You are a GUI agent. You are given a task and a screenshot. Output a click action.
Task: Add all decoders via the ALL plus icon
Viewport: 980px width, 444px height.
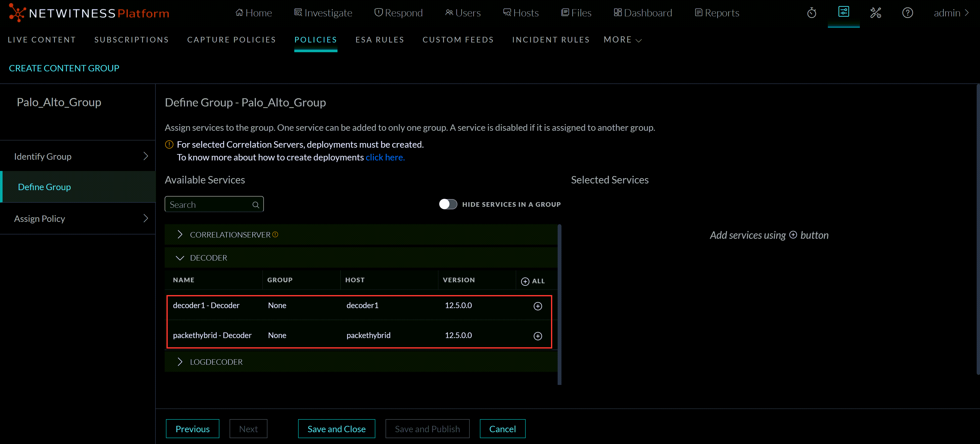(525, 281)
